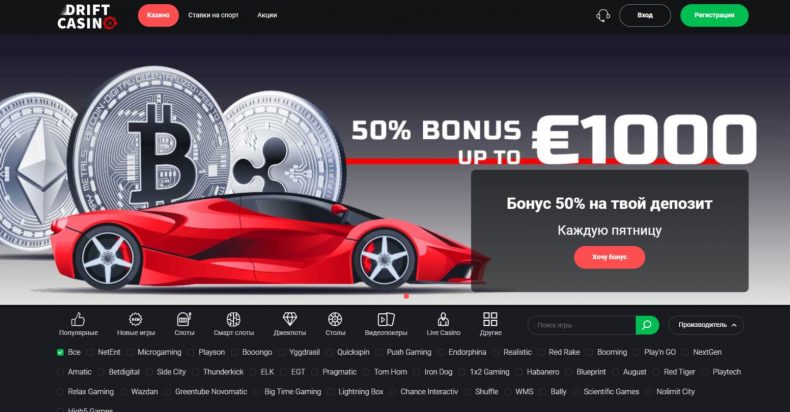The width and height of the screenshot is (790, 412).
Task: Select the Джекпоты diamond icon
Action: [290, 319]
